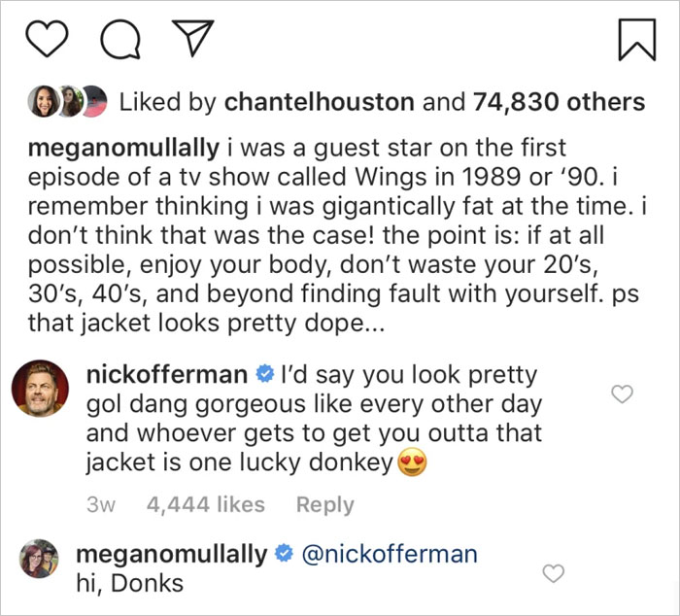The image size is (680, 616).
Task: Click the verified badge beside meganomullally's reply
Action: [x=284, y=555]
